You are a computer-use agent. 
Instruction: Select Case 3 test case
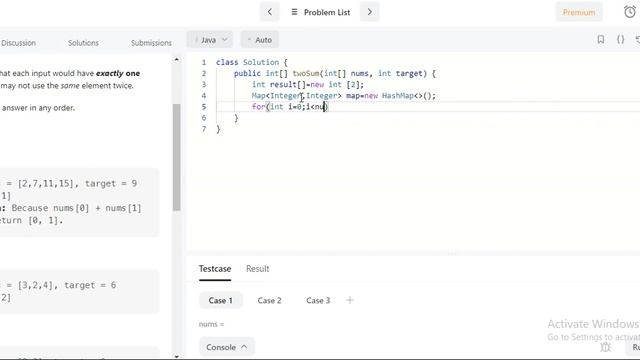tap(318, 300)
